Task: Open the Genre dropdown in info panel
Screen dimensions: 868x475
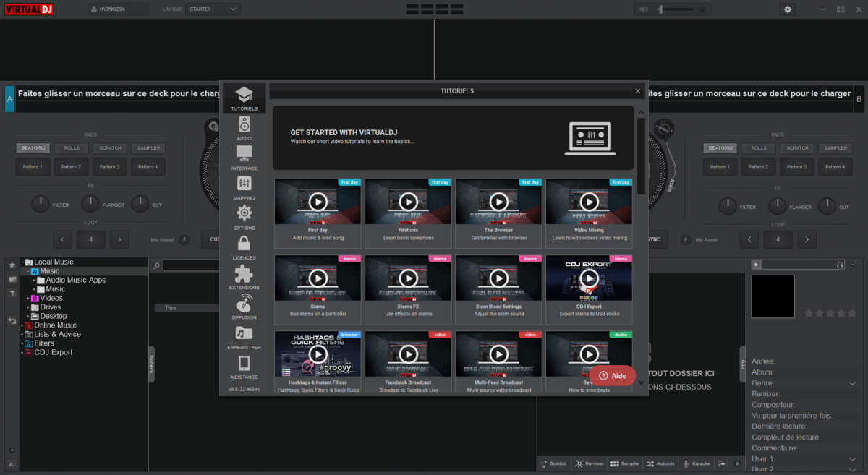Action: [852, 383]
